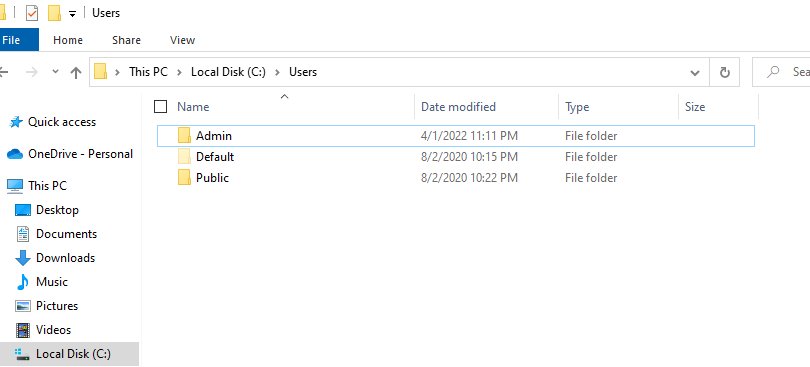The height and width of the screenshot is (367, 810).
Task: Toggle the select all items checkbox
Action: [x=161, y=106]
